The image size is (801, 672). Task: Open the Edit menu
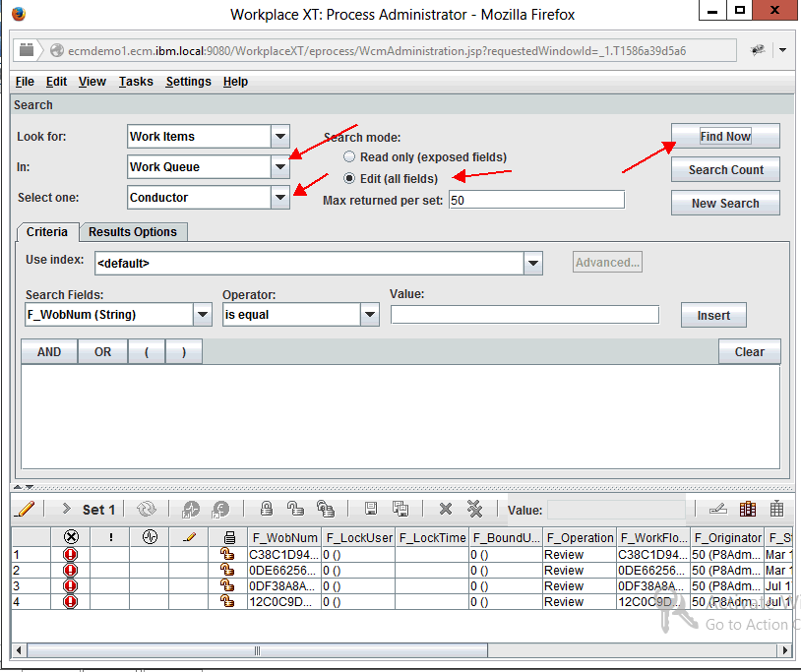coord(56,82)
